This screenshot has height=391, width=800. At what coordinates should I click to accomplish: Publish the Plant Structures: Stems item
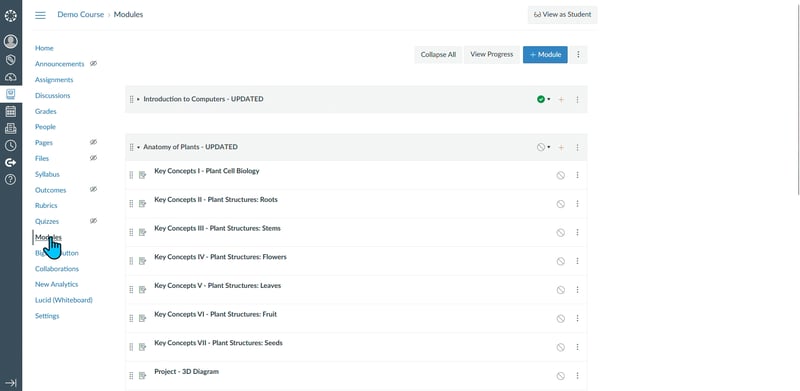(560, 232)
